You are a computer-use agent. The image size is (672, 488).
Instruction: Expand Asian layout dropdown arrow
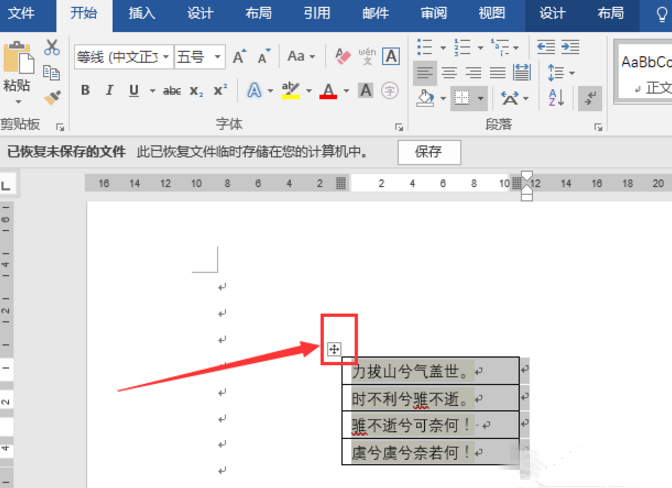tap(526, 99)
